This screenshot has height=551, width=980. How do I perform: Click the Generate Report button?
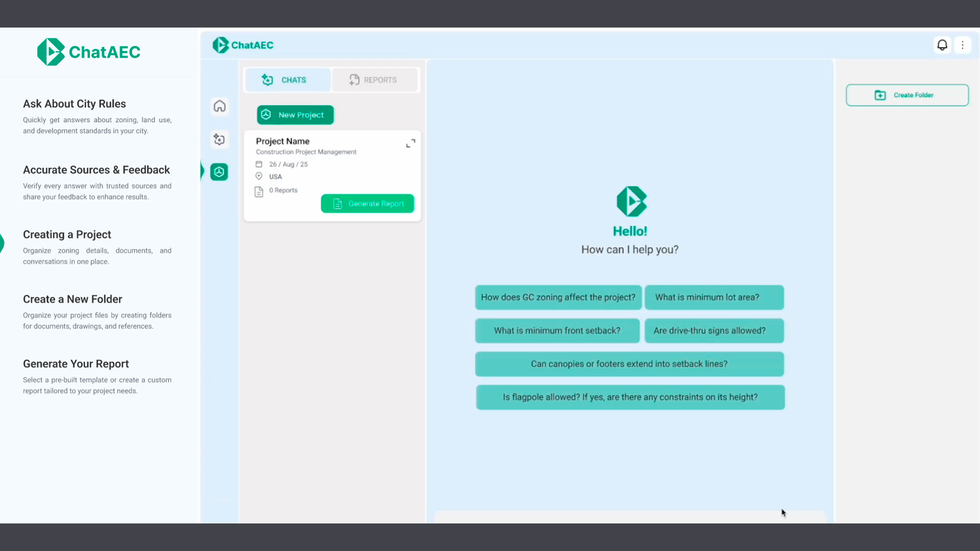coord(367,204)
